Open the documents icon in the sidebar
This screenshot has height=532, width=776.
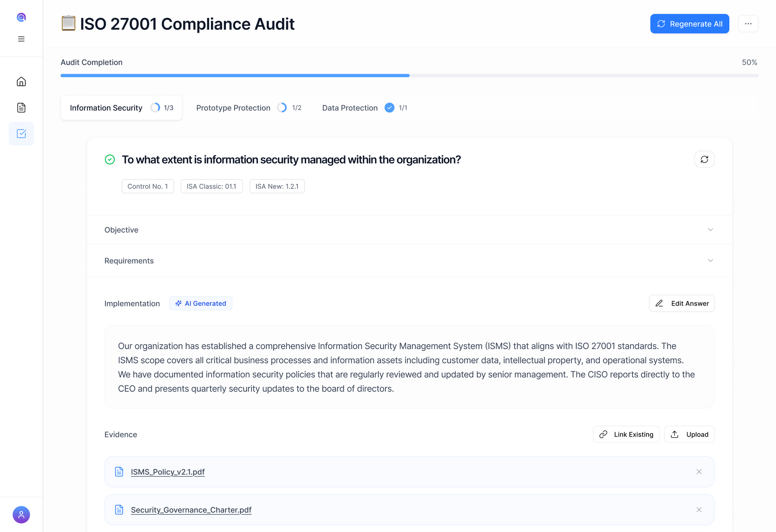click(21, 107)
